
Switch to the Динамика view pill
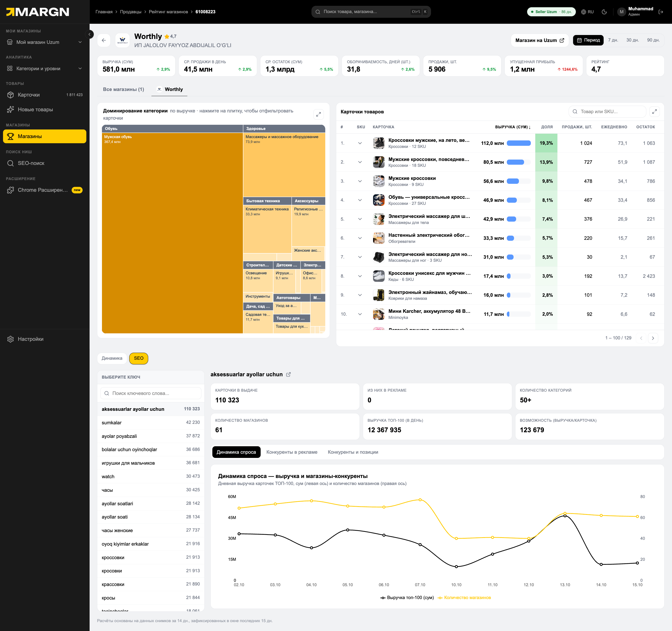click(x=112, y=358)
